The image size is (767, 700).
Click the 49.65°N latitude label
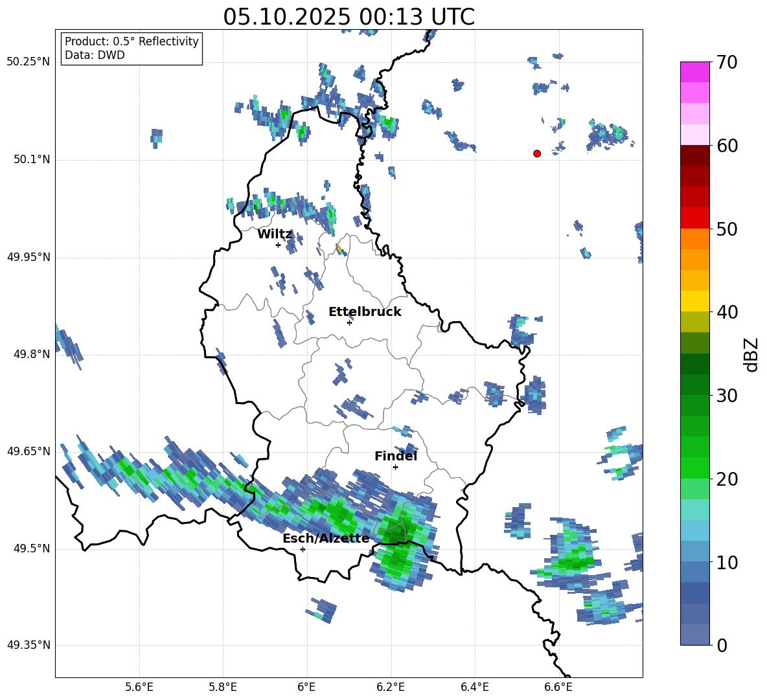(29, 451)
